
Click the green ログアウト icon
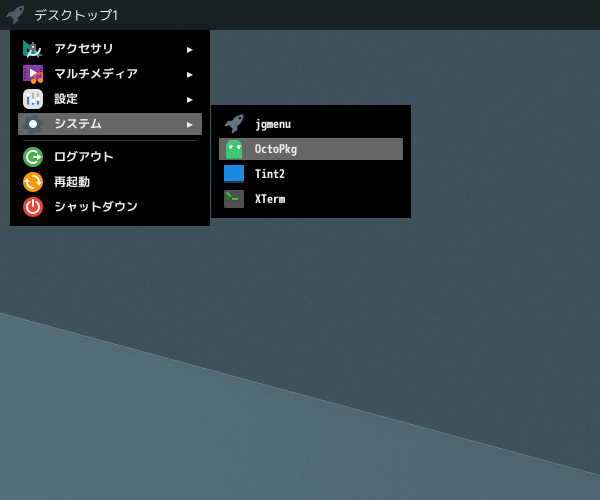click(x=33, y=157)
